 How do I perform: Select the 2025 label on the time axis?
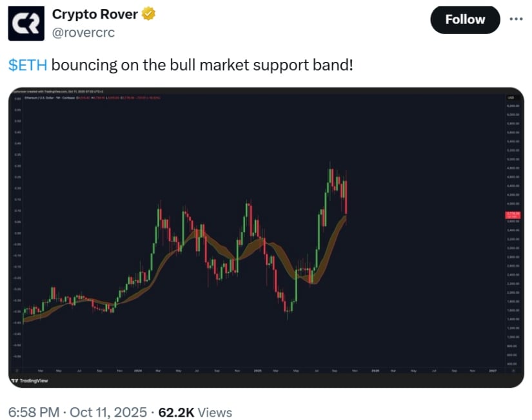[256, 371]
